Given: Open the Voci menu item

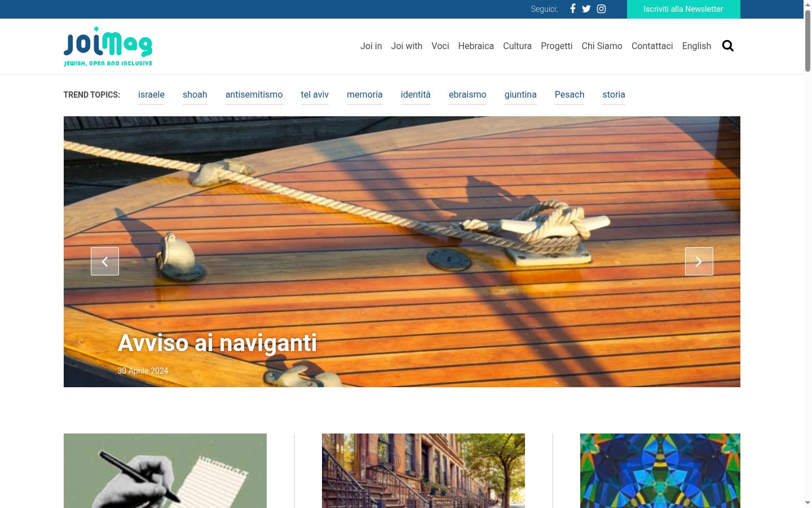Looking at the screenshot, I should click(x=440, y=46).
